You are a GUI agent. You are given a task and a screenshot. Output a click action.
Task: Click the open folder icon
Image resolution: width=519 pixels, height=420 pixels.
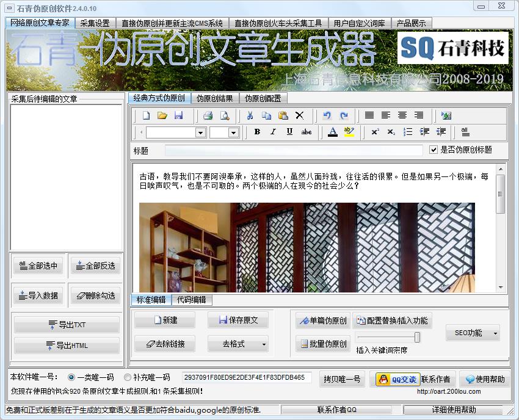point(162,115)
